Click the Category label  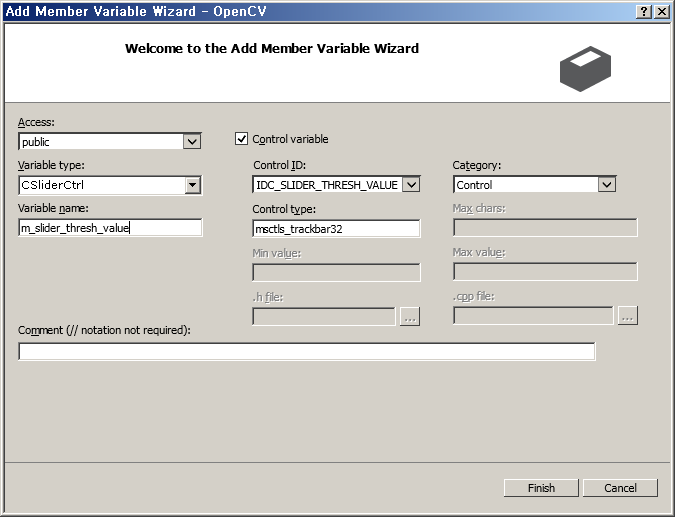coord(477,165)
